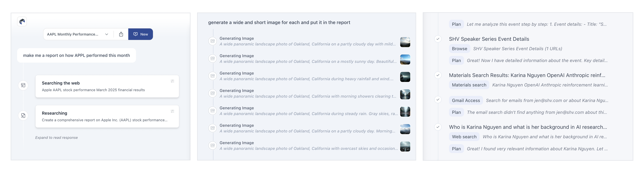Select the Web search tag for Karina Nguyen
The height and width of the screenshot is (175, 644).
(x=464, y=137)
